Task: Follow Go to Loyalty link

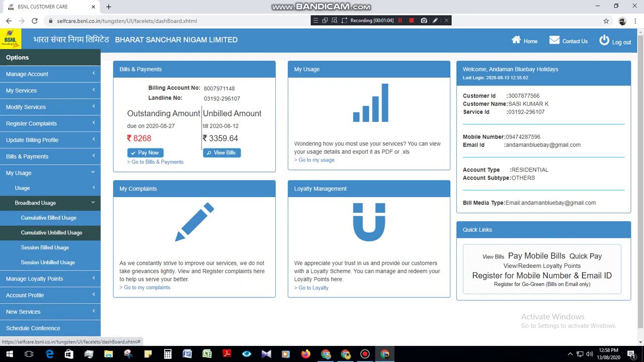Action: 311,288
